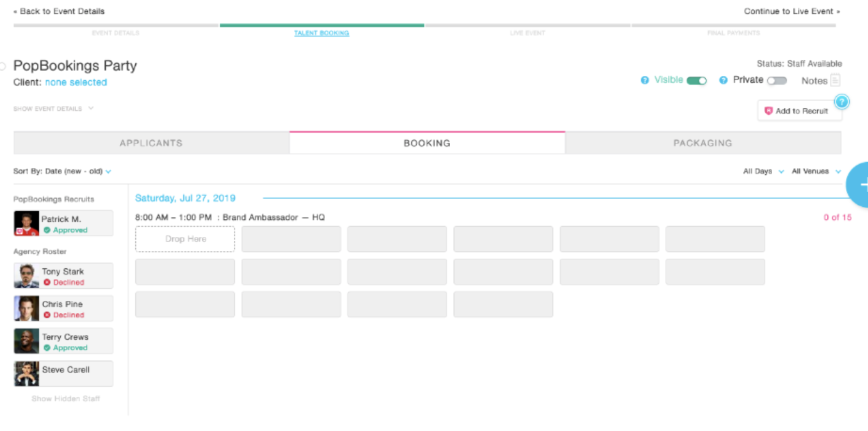This screenshot has height=431, width=868.
Task: Enable the Private toggle
Action: [x=777, y=81]
